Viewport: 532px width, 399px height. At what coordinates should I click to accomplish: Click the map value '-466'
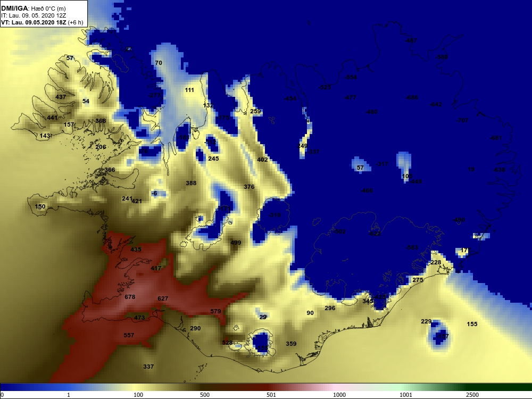(367, 190)
